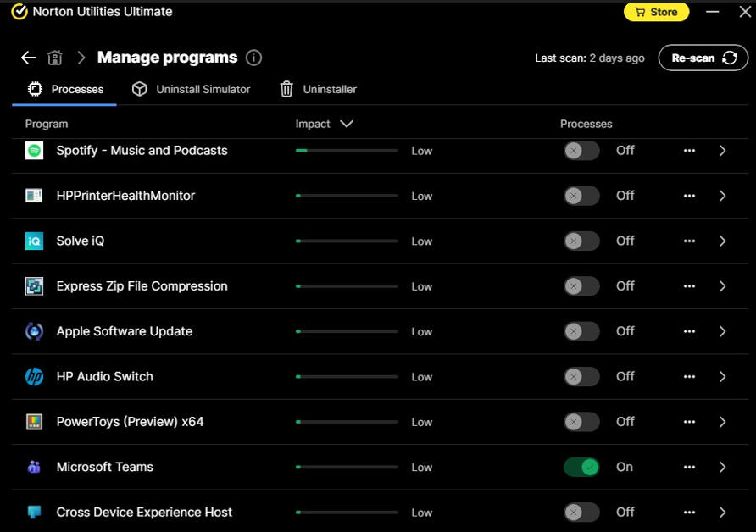Screen dimensions: 756x532
Task: Click the Apple Software Update icon
Action: click(34, 331)
